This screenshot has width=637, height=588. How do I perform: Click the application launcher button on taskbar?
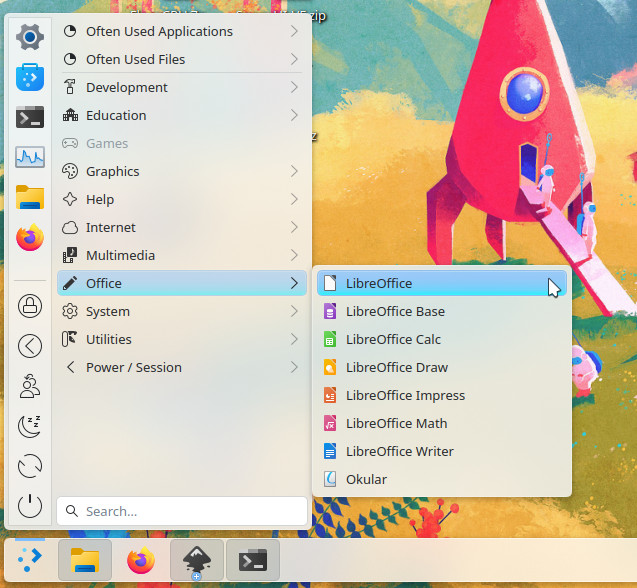pyautogui.click(x=30, y=561)
